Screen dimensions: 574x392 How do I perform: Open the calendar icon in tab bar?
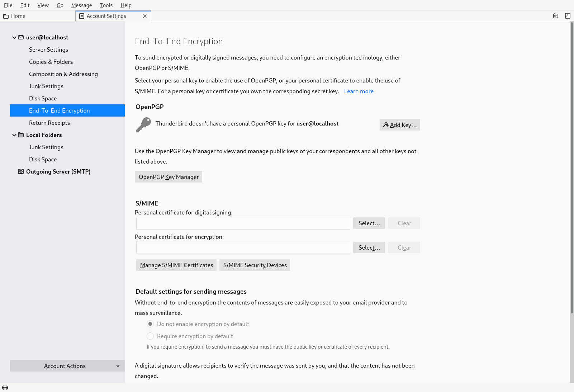(555, 16)
